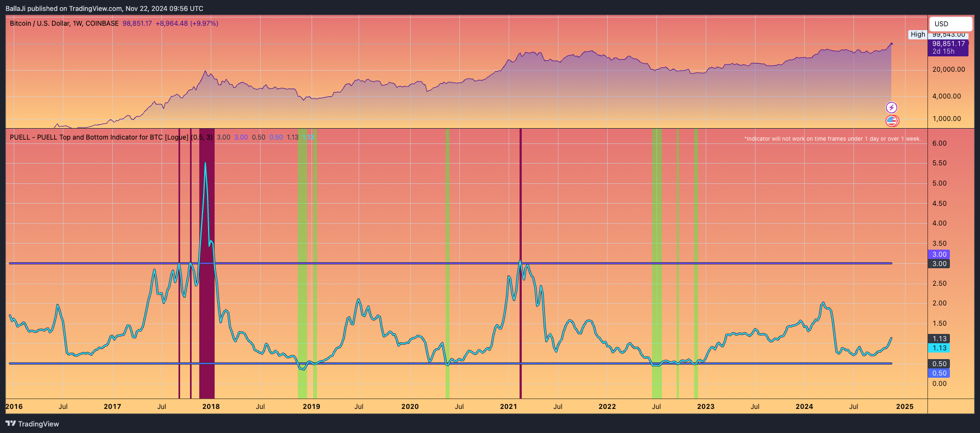
Task: Click the High price tag label
Action: click(x=918, y=34)
